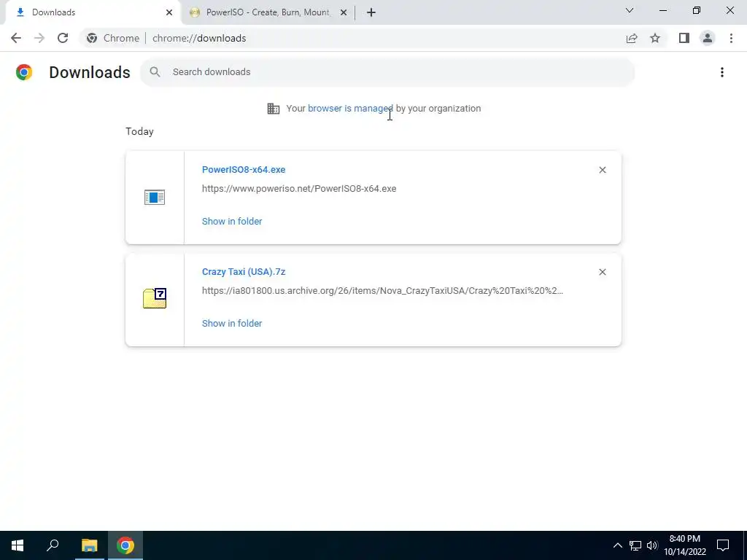This screenshot has width=747, height=560.
Task: Open the notification center icon
Action: (723, 545)
